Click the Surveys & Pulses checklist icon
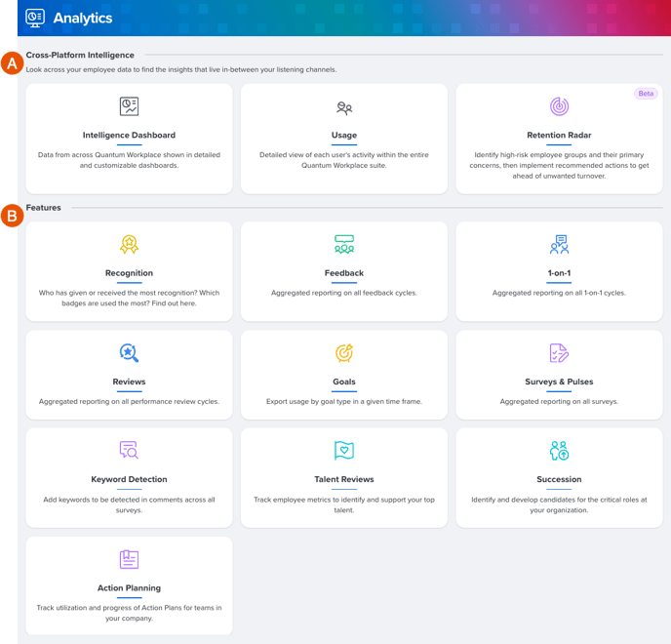The width and height of the screenshot is (671, 644). point(559,353)
